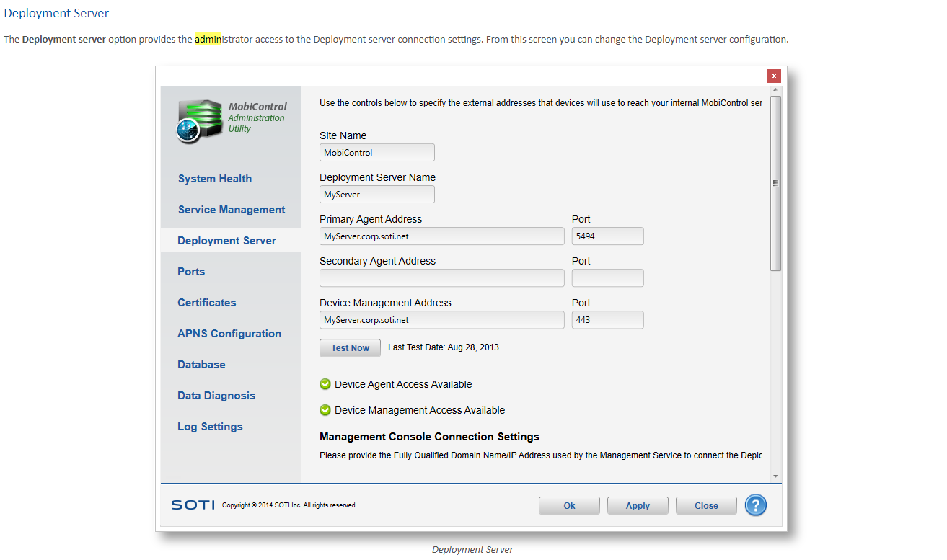Click the Last Test Date text
Image resolution: width=947 pixels, height=560 pixels.
click(x=444, y=347)
